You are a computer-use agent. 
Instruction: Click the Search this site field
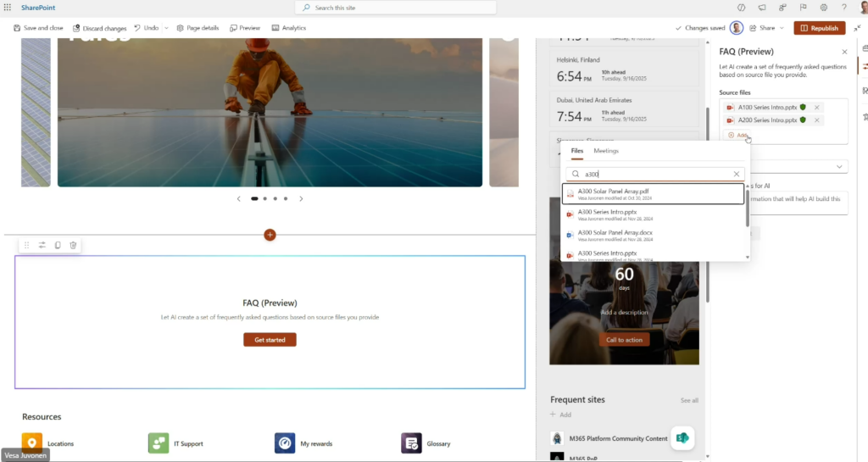click(396, 8)
